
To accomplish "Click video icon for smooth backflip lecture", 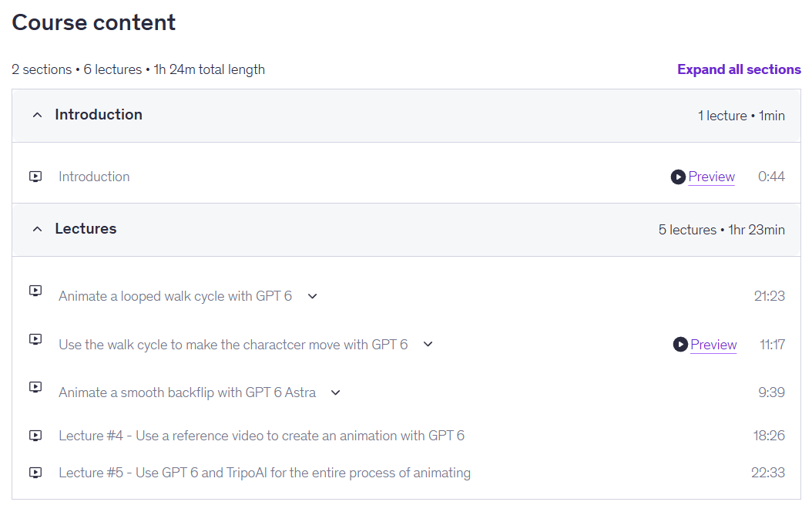I will click(35, 387).
